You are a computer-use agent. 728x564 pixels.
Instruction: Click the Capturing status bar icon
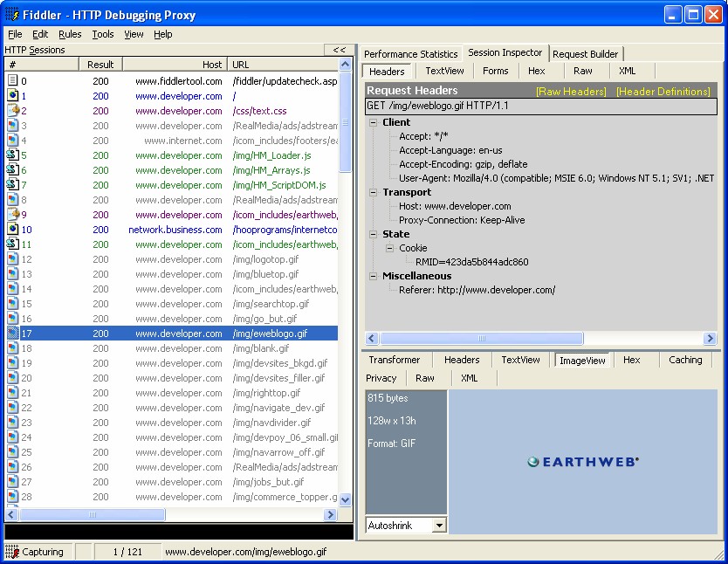coord(12,552)
